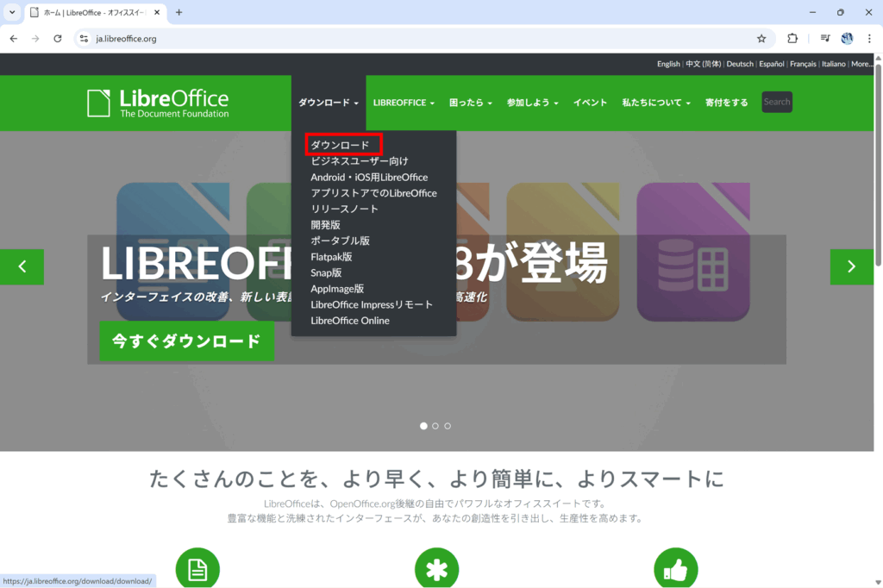Click the green asterisk feature icon

point(436,569)
